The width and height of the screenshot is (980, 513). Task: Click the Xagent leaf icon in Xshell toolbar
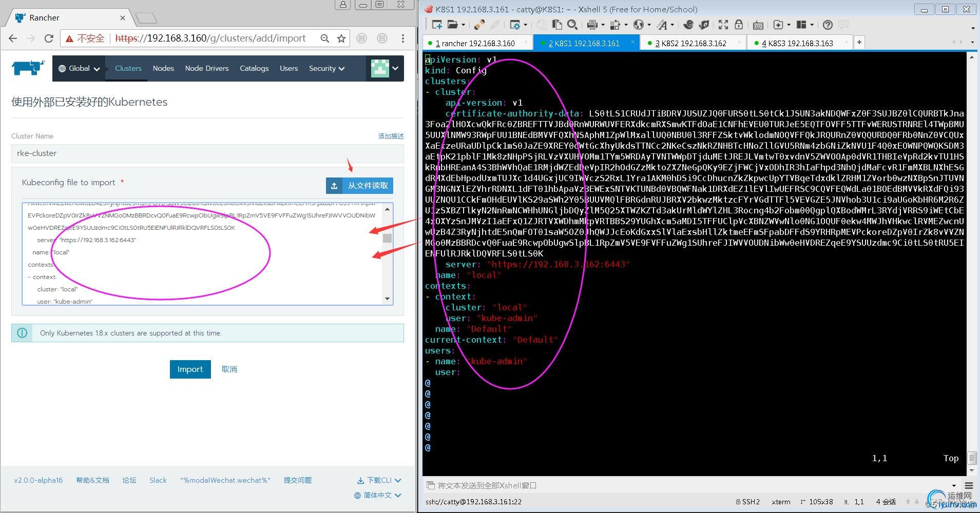pyautogui.click(x=704, y=25)
